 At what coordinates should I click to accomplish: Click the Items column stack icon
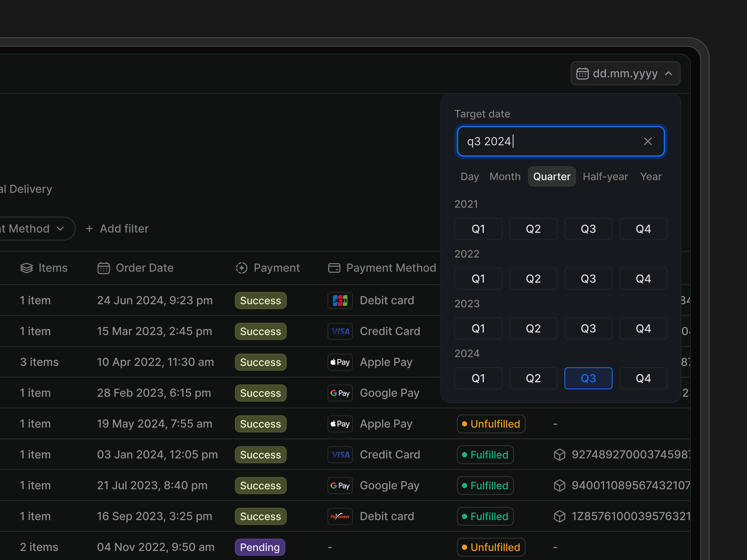coord(27,268)
